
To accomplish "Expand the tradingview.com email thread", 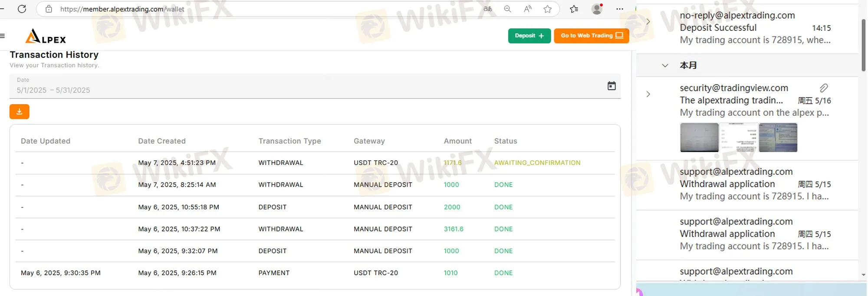I will point(648,94).
